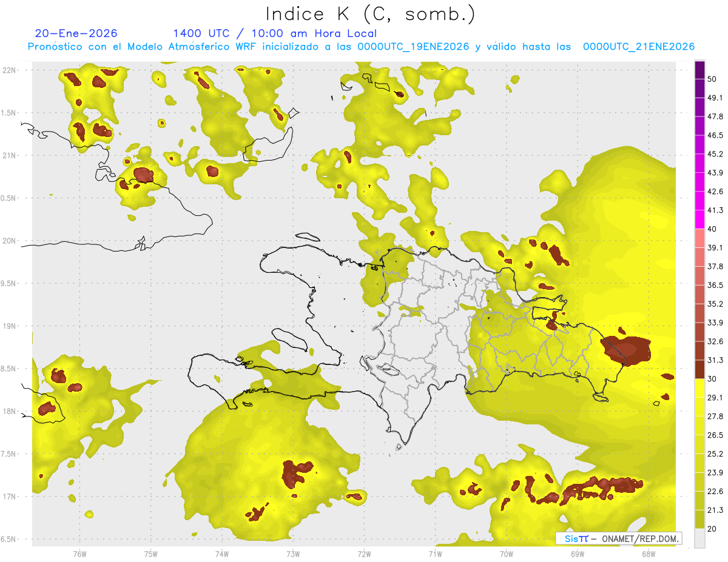Click the color bar value '50'
Screen dimensions: 728x562
[712, 79]
